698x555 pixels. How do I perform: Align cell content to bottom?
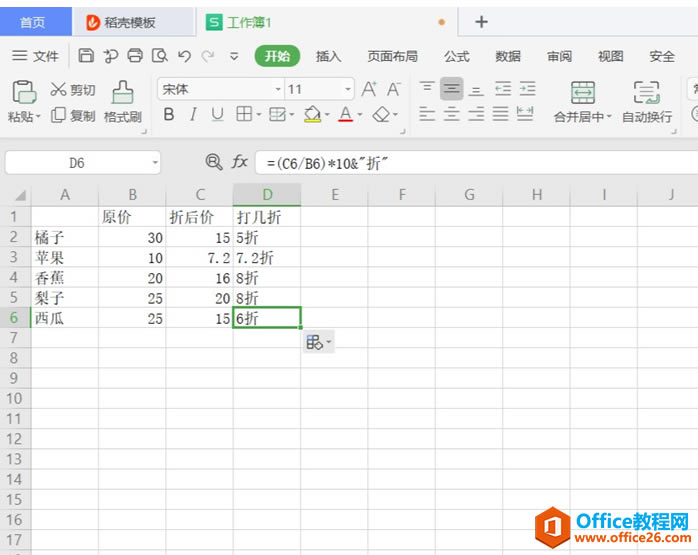click(476, 89)
